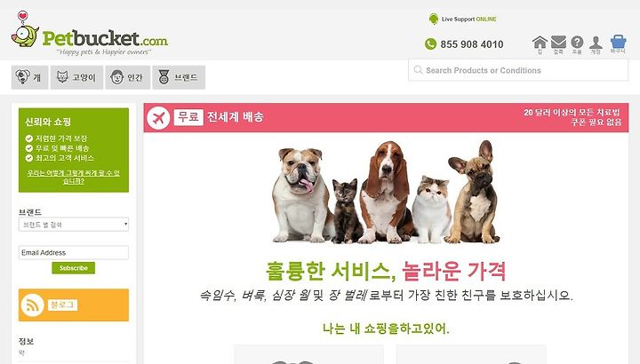Open the brand (브랜드) medal tab
The image size is (640, 364).
coord(179,77)
